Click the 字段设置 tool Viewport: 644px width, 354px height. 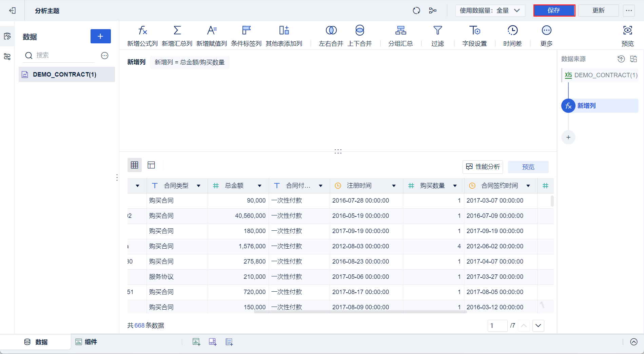[x=474, y=36]
